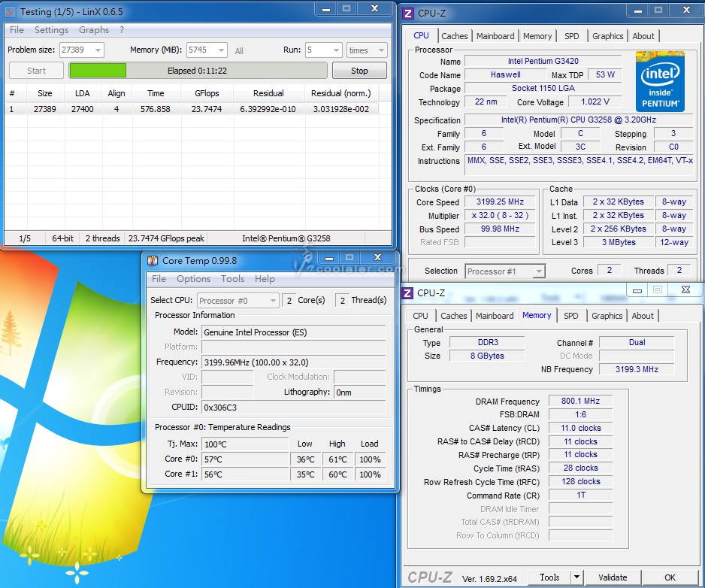Click the NB Frequency value 3199.3 MHz
The image size is (705, 588).
(637, 369)
